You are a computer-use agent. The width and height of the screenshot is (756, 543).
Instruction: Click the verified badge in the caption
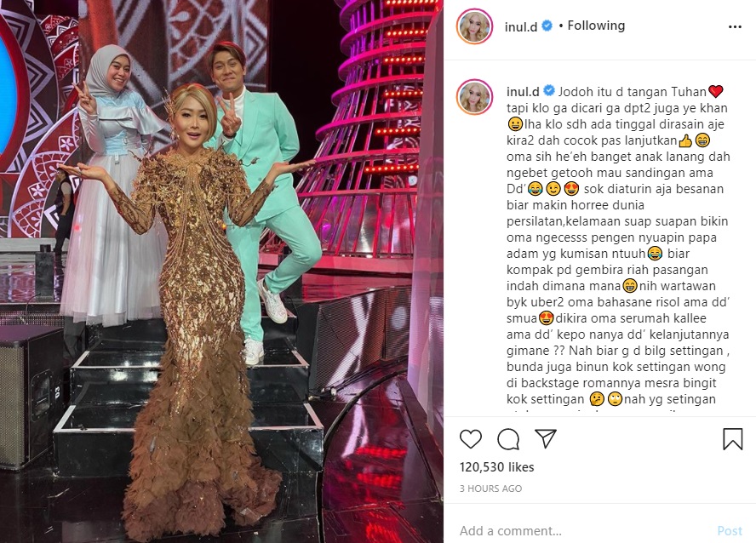pos(549,90)
